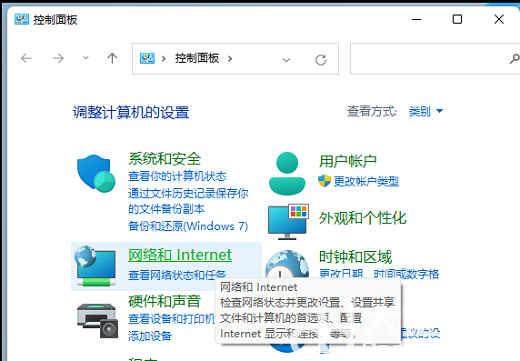Click the Forward navigation arrow

(x=58, y=59)
